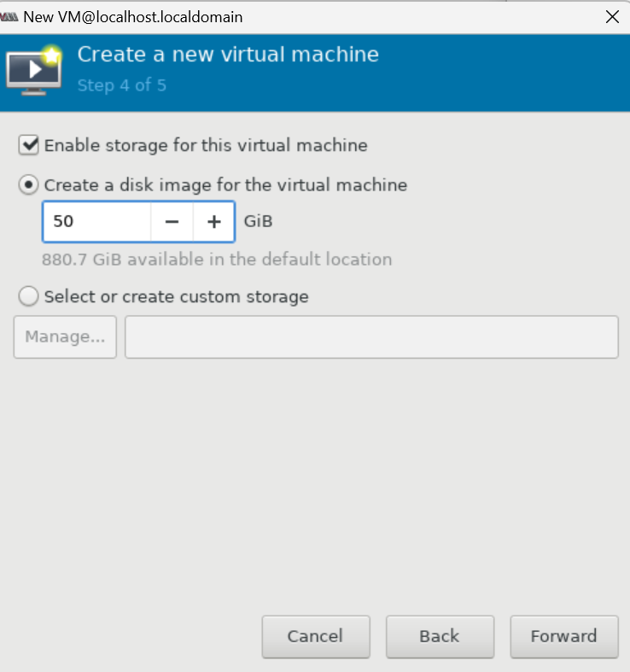Click the custom storage path field
Image resolution: width=630 pixels, height=672 pixels.
[371, 337]
